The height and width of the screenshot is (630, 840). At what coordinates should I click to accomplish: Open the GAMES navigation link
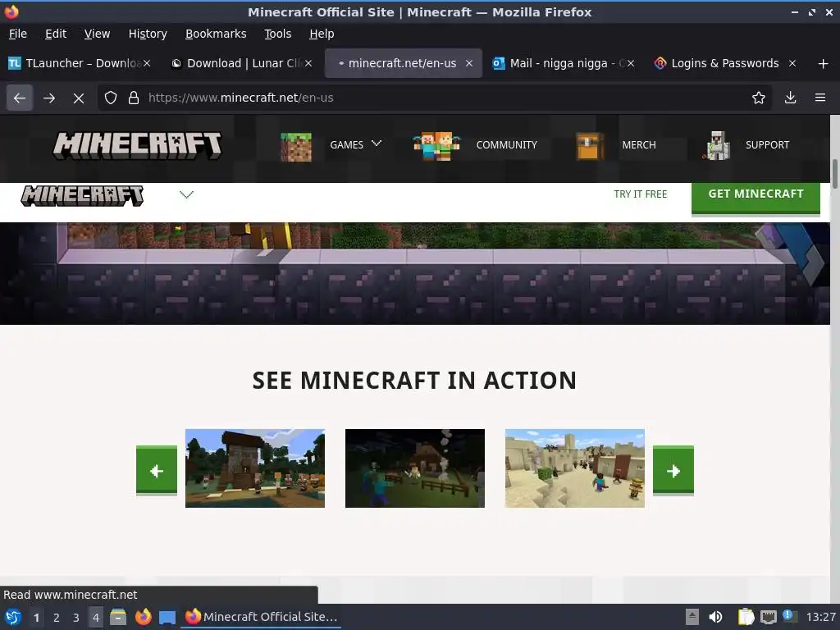click(x=346, y=145)
